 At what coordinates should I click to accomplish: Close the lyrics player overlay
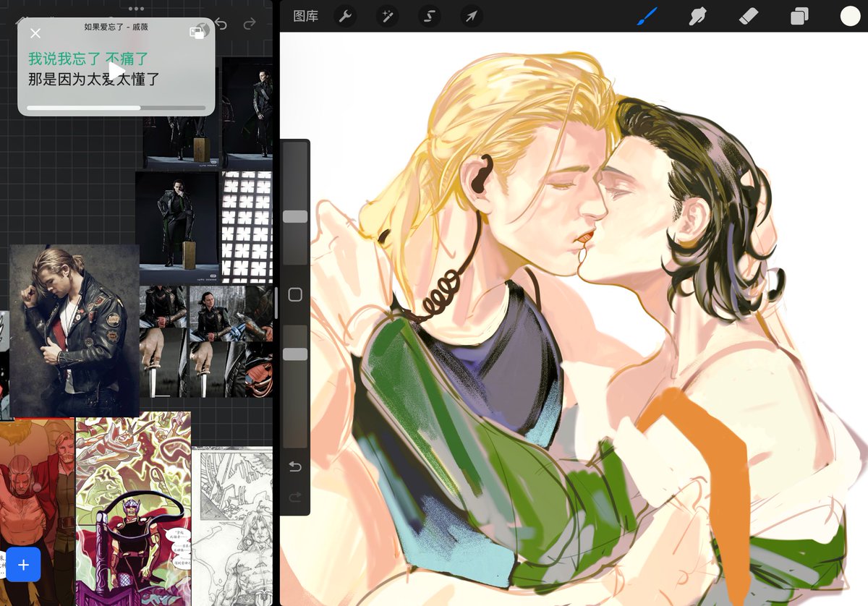tap(35, 33)
